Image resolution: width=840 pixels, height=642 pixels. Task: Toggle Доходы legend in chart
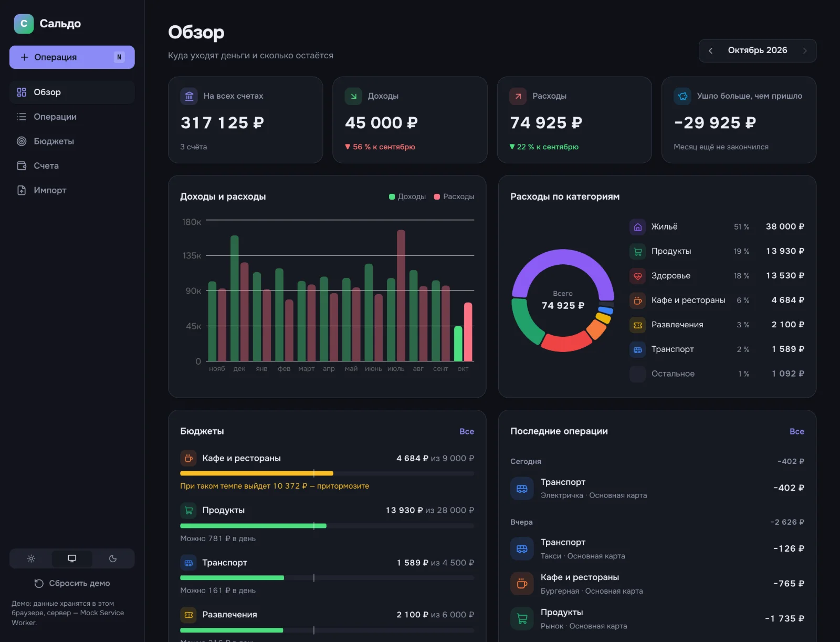(x=407, y=196)
